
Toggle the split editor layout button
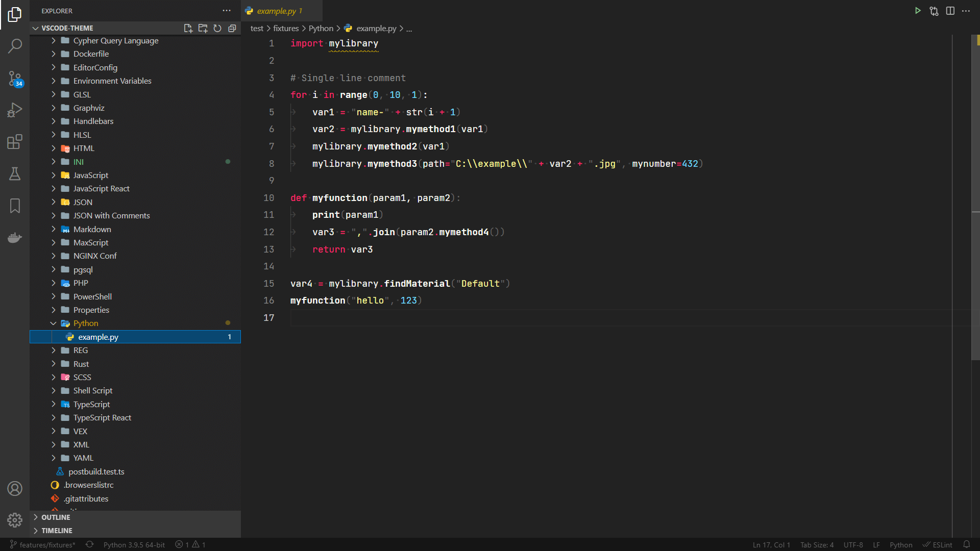coord(950,11)
